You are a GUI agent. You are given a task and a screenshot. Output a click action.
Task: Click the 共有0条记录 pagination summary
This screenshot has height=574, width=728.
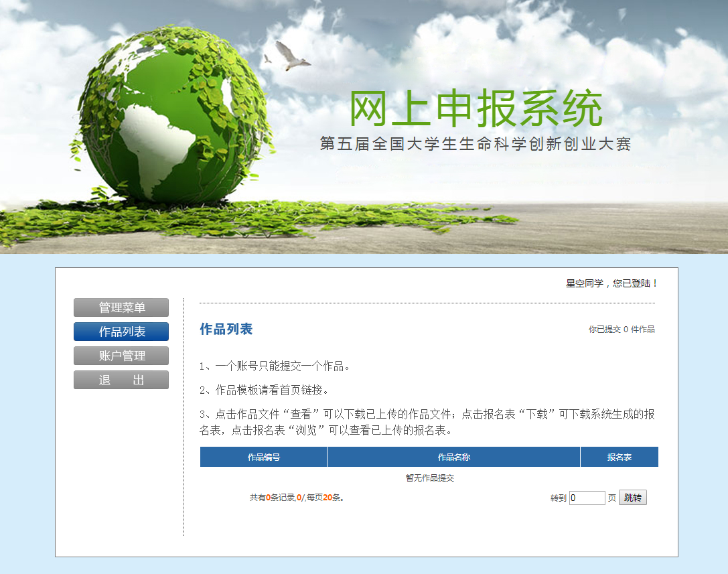point(297,498)
